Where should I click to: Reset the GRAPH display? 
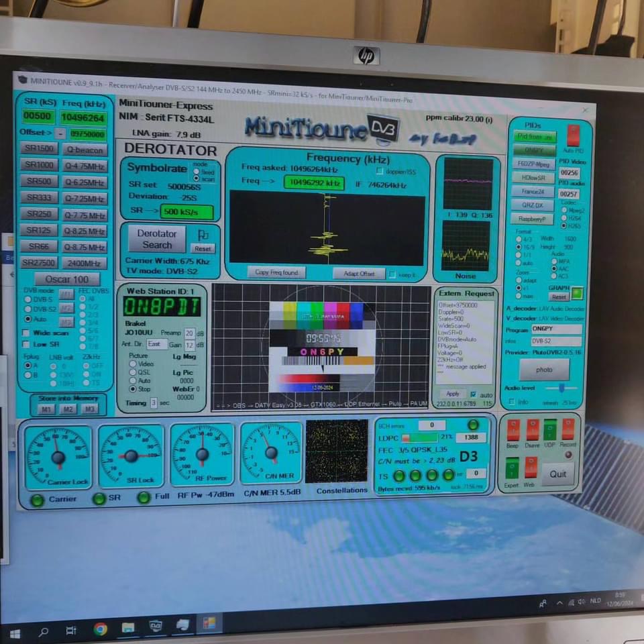pyautogui.click(x=559, y=297)
